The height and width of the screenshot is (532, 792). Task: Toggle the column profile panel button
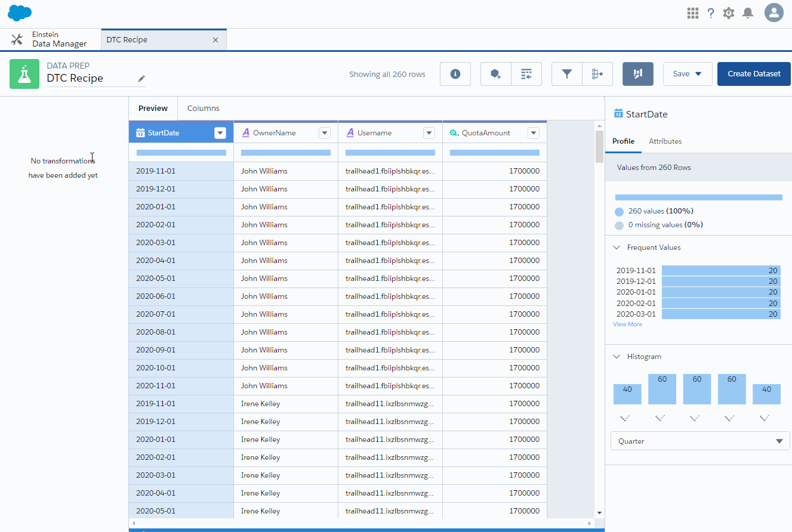click(x=638, y=74)
